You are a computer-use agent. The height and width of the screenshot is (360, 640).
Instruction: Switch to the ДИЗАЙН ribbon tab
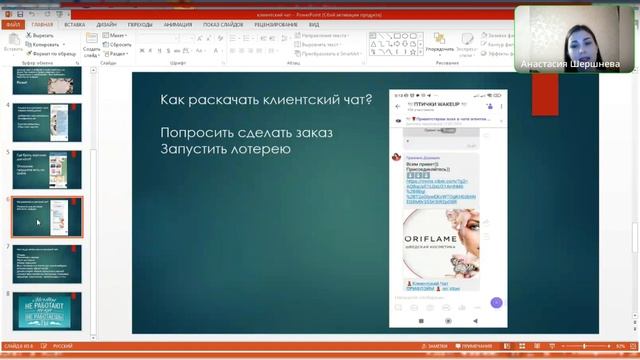point(107,24)
